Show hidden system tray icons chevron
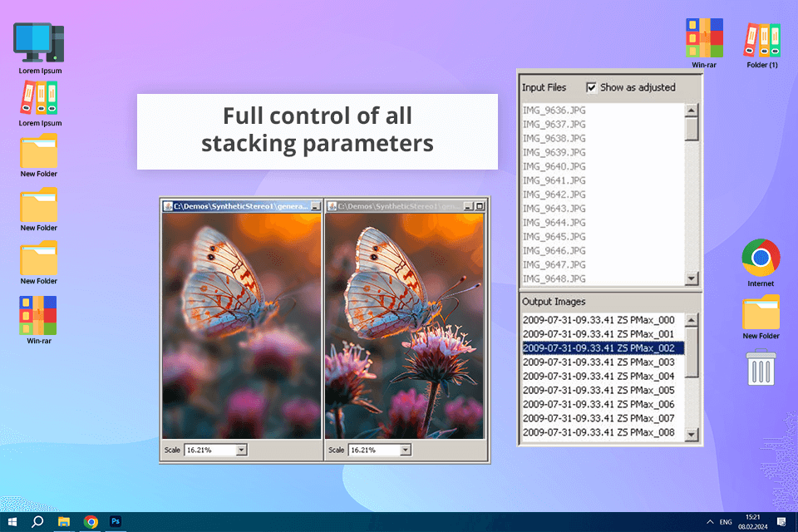This screenshot has height=532, width=798. [x=710, y=522]
